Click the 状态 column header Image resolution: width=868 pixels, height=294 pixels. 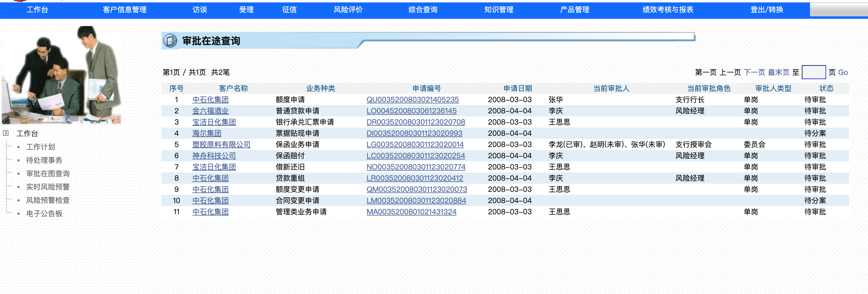tap(826, 89)
